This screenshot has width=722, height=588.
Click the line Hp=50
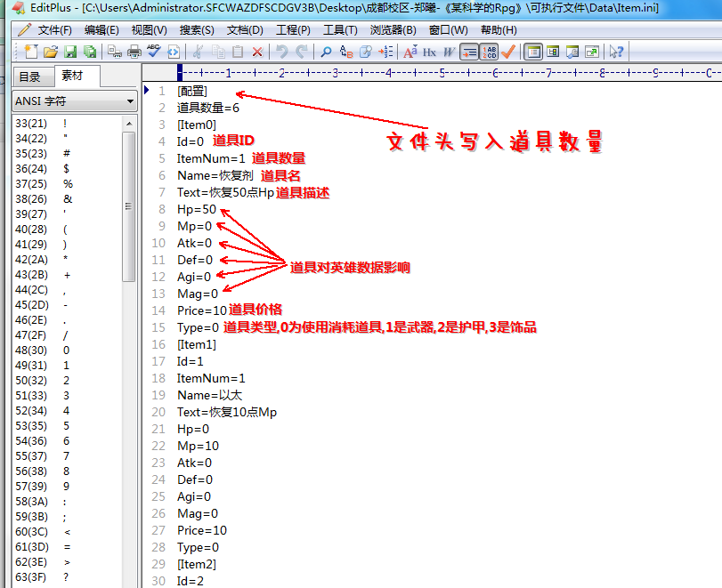(197, 209)
